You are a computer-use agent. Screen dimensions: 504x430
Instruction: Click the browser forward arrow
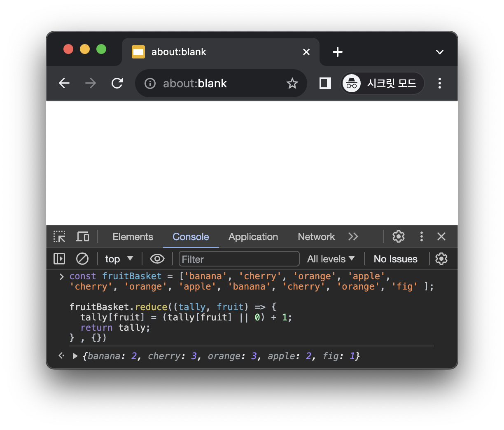click(x=90, y=83)
